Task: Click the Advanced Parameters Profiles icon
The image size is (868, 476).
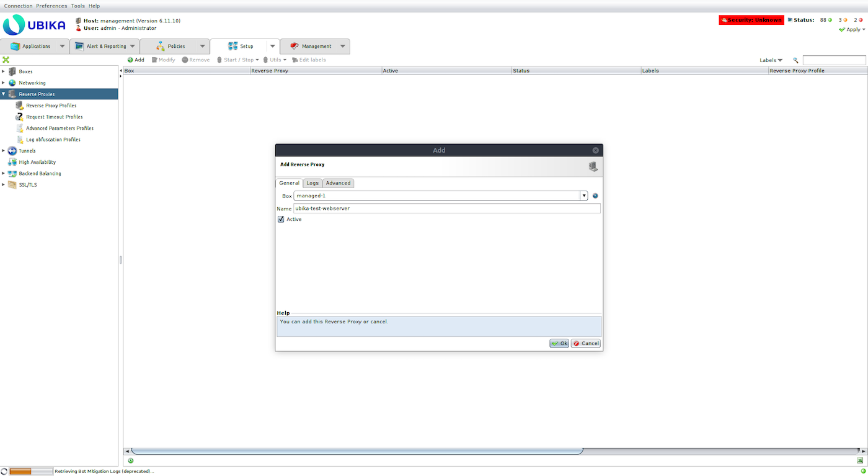Action: click(19, 128)
